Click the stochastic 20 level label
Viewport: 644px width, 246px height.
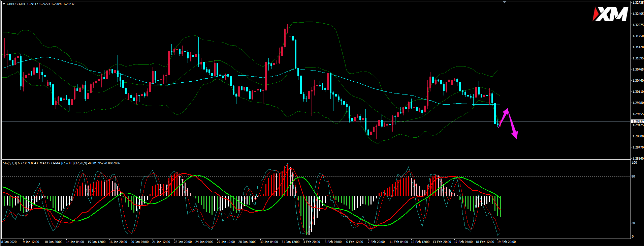(x=634, y=223)
